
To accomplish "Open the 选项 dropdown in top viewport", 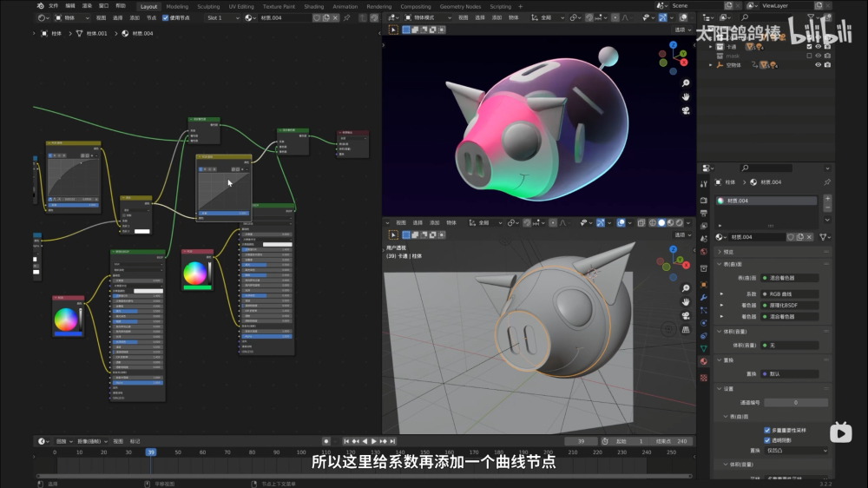I will [x=682, y=30].
